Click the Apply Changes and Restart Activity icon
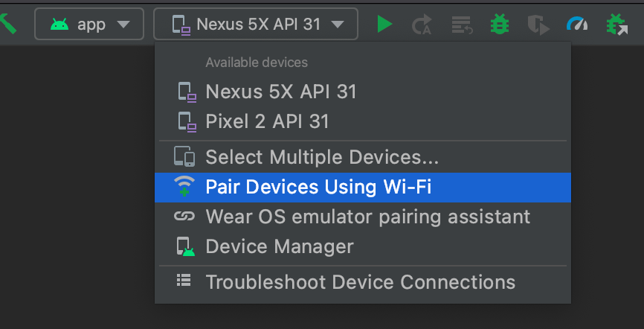Screen dimensions: 644x329 click(422, 25)
